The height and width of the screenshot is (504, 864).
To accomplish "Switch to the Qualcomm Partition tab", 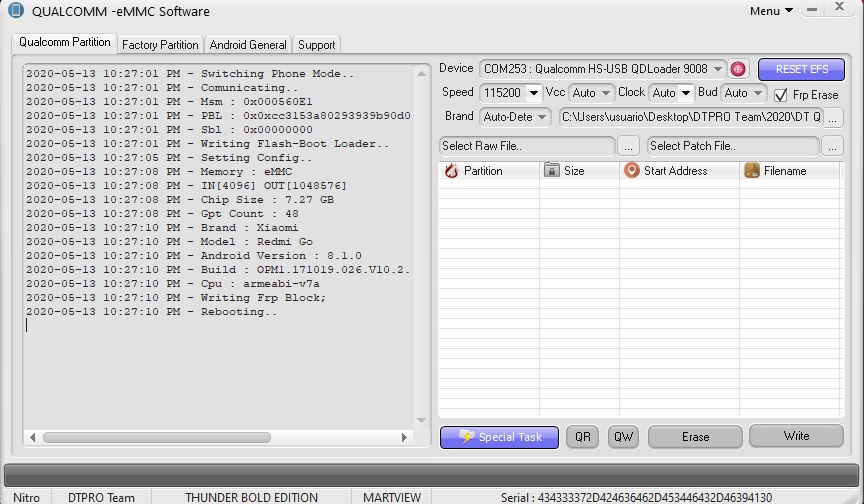I will [64, 42].
